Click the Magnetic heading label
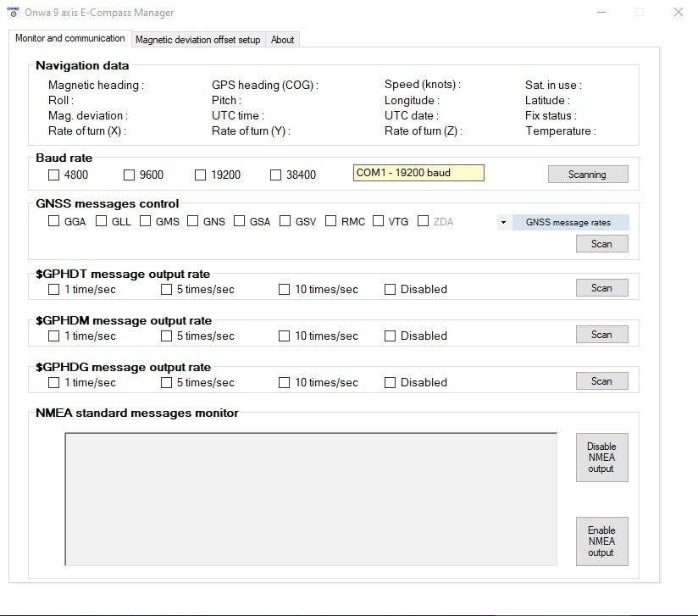 point(97,85)
